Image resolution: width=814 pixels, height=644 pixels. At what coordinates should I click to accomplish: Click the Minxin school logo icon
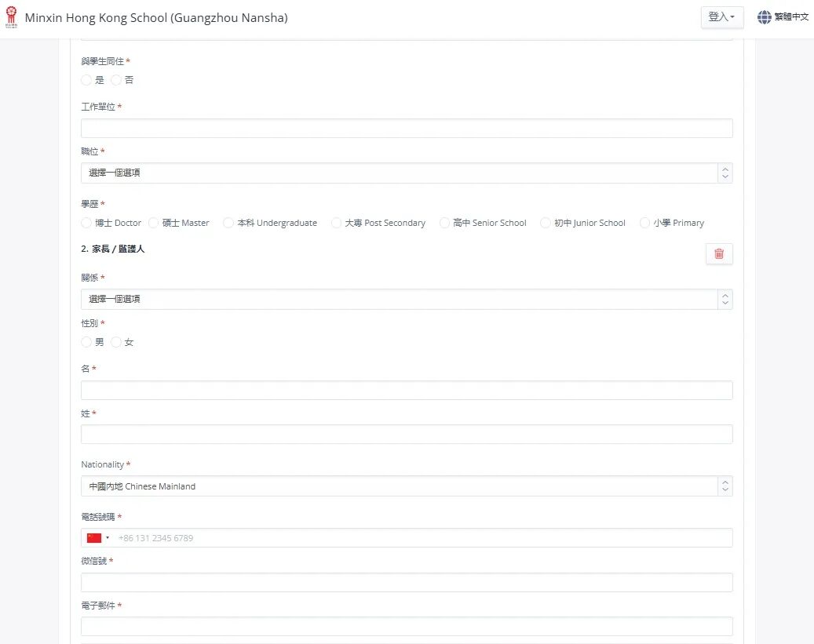pos(11,17)
